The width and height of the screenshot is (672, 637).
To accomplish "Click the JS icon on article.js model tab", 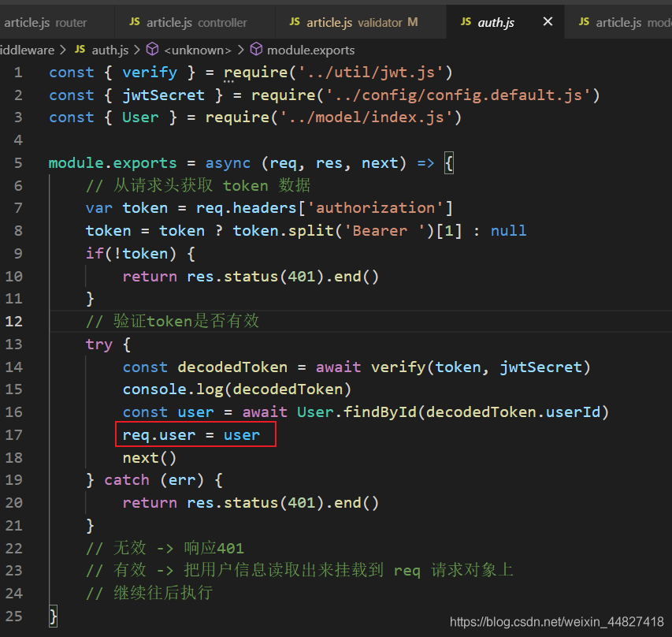I will 584,21.
